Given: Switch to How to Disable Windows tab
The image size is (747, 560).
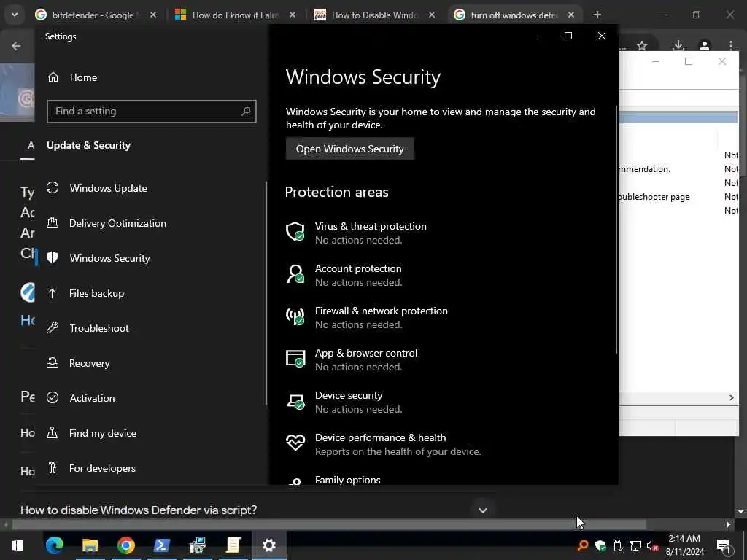Looking at the screenshot, I should click(374, 15).
